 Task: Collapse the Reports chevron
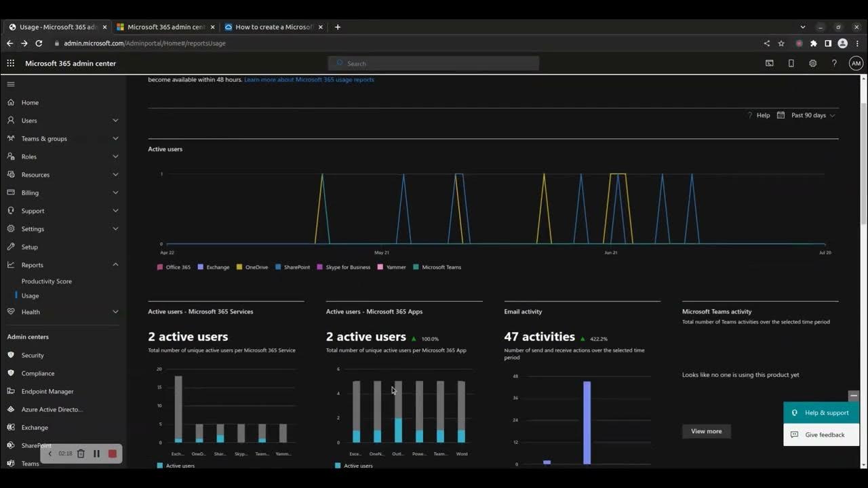click(115, 264)
